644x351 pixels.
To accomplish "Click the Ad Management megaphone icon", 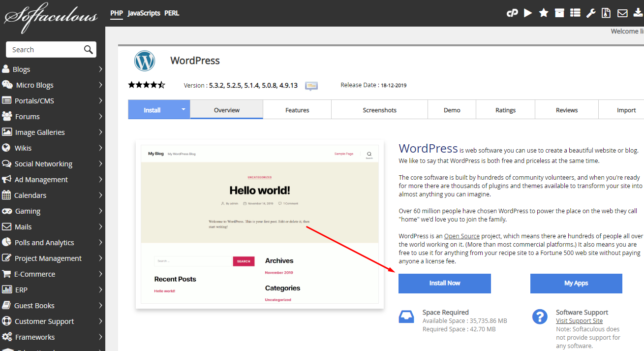I will pyautogui.click(x=6, y=179).
